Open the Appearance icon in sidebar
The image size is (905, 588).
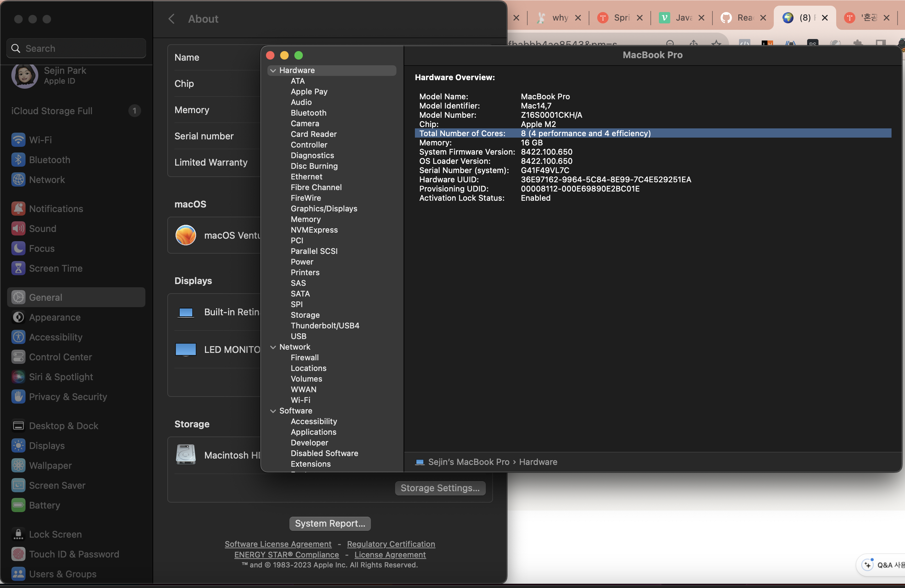click(18, 317)
